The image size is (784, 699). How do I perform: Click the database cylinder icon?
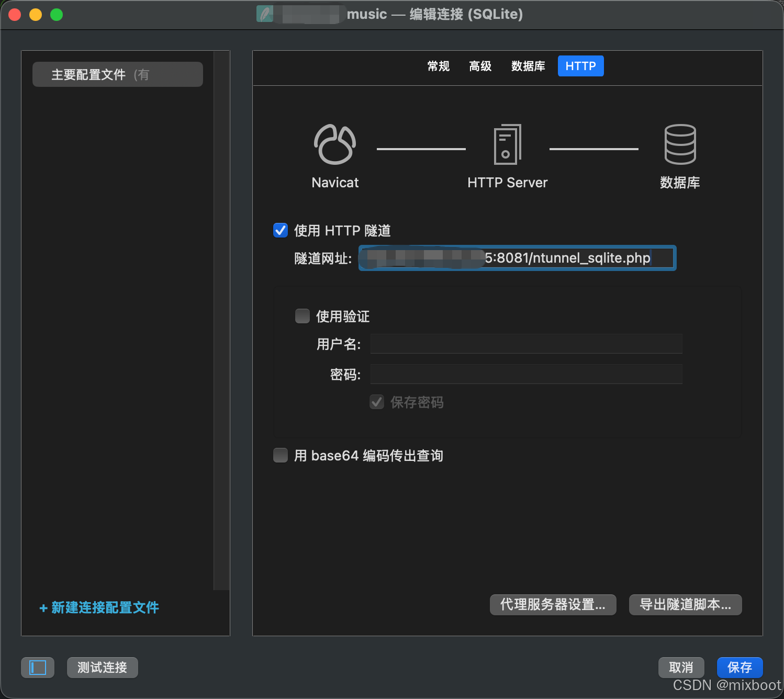[x=680, y=144]
